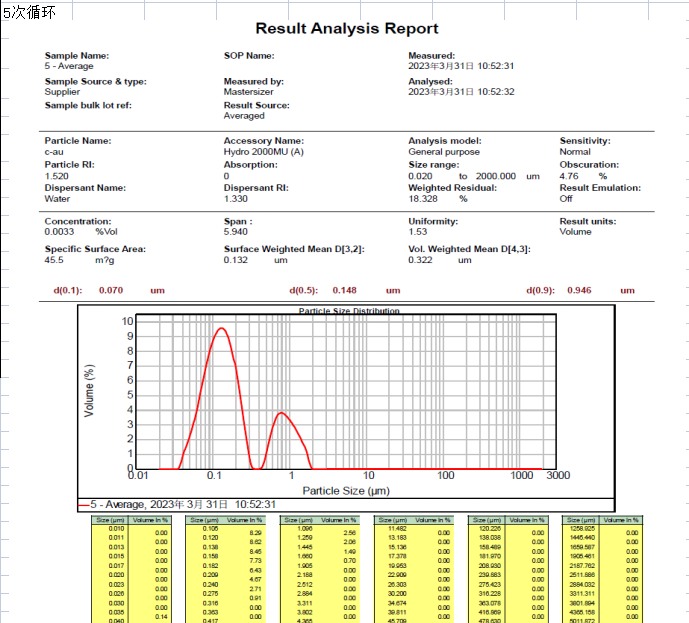This screenshot has width=689, height=623.
Task: Click the 'Particle Size (µm)' x-axis label
Action: click(346, 491)
